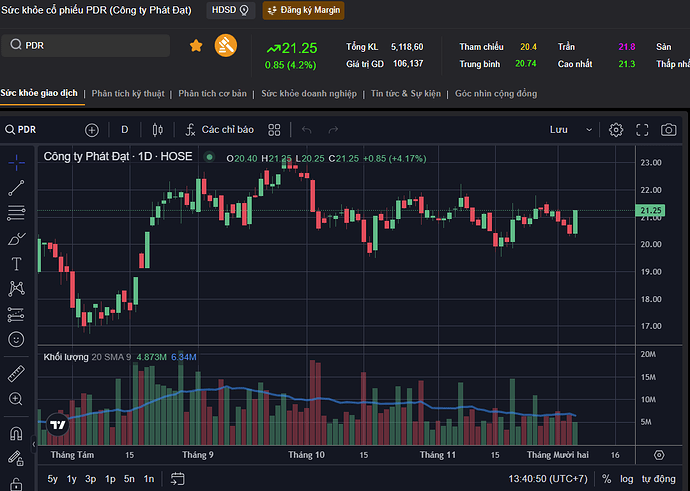
Task: Open the emoji sticker tool
Action: (x=16, y=339)
